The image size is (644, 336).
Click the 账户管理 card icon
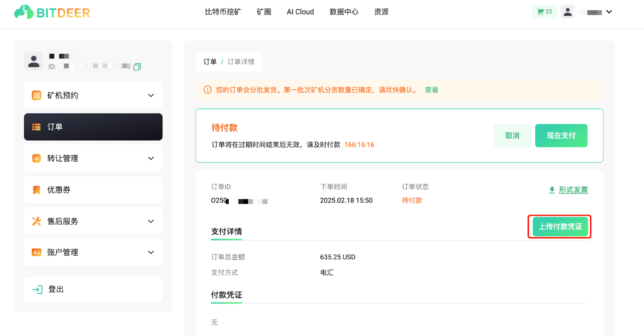tap(37, 252)
